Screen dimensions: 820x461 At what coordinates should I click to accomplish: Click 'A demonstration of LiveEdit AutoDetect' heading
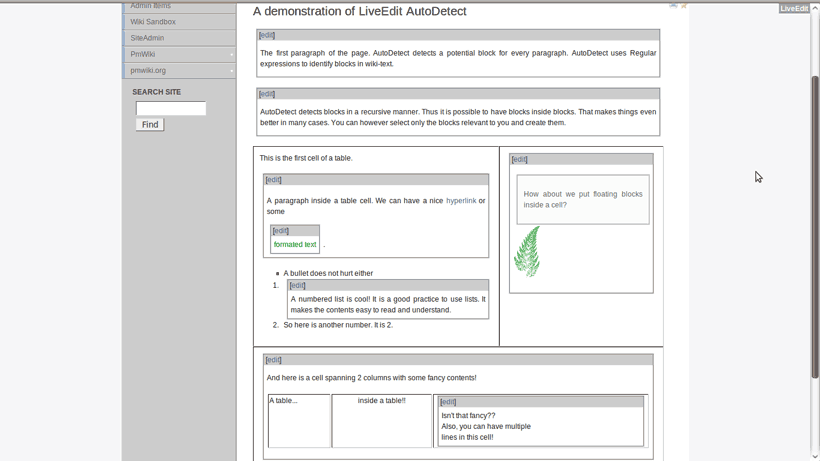point(359,11)
